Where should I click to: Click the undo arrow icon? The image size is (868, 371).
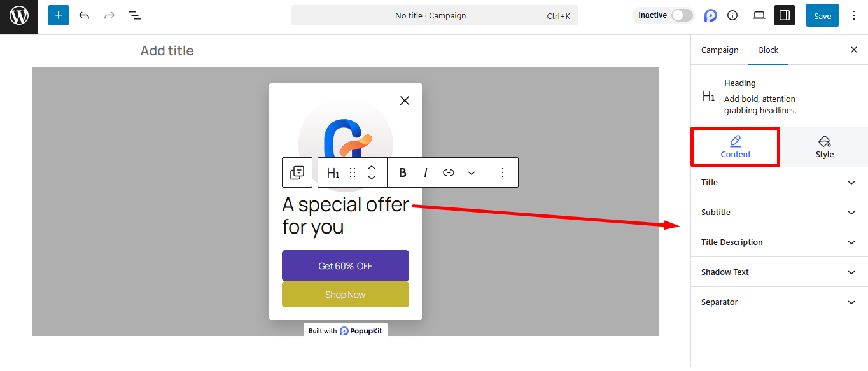tap(84, 15)
